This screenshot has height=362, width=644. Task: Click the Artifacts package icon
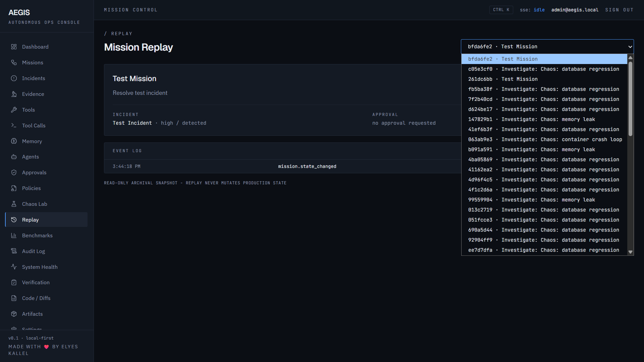(14, 314)
